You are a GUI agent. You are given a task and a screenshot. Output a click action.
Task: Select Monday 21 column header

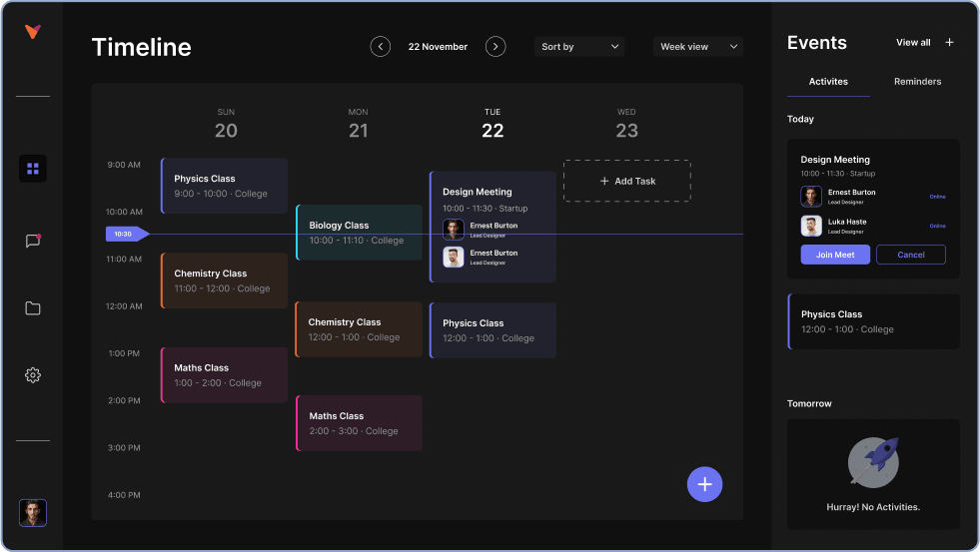tap(358, 124)
